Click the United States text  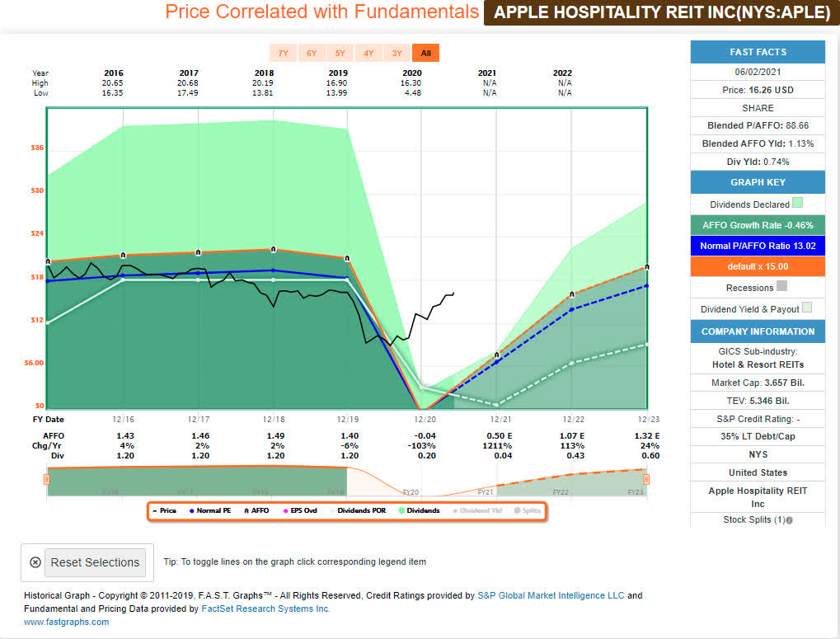coord(758,472)
